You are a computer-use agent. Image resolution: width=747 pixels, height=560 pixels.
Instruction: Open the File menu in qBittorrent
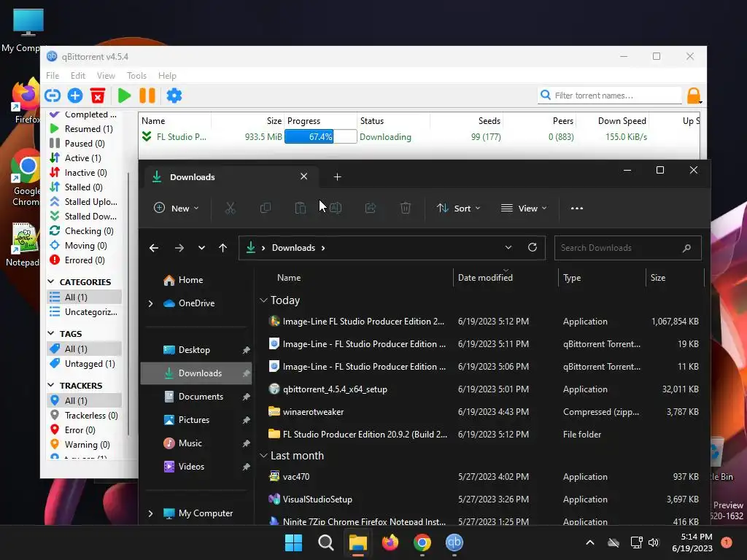click(53, 76)
